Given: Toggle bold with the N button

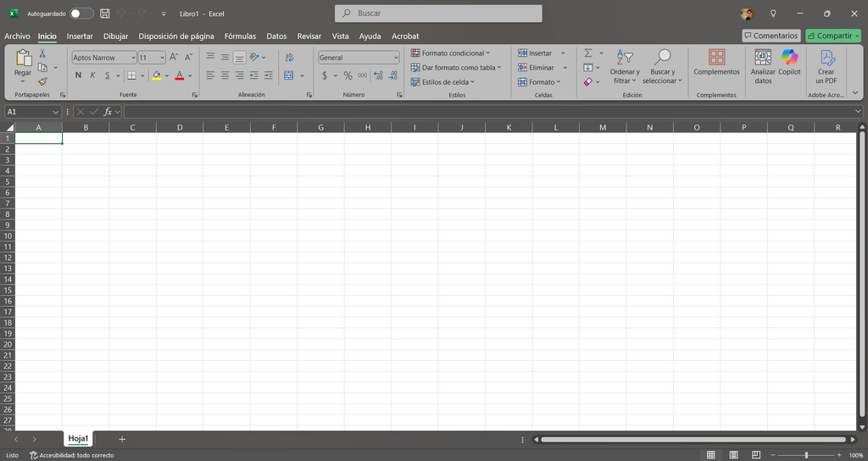Looking at the screenshot, I should point(78,75).
